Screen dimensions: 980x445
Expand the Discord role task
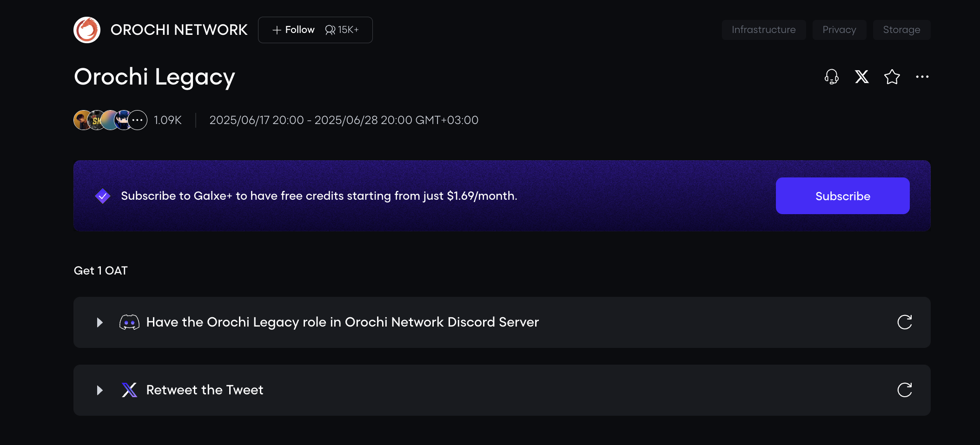pos(99,322)
